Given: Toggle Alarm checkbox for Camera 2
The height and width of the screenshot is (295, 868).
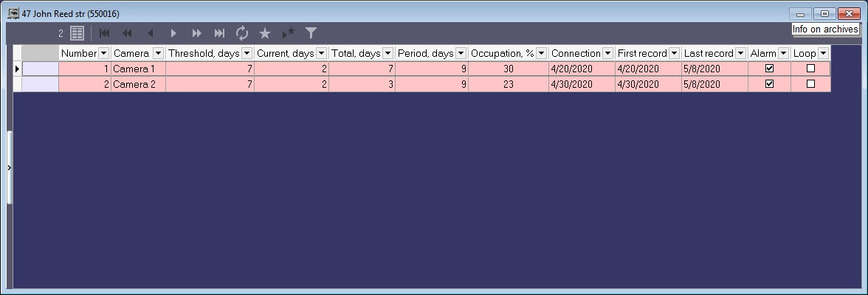Looking at the screenshot, I should click(769, 84).
